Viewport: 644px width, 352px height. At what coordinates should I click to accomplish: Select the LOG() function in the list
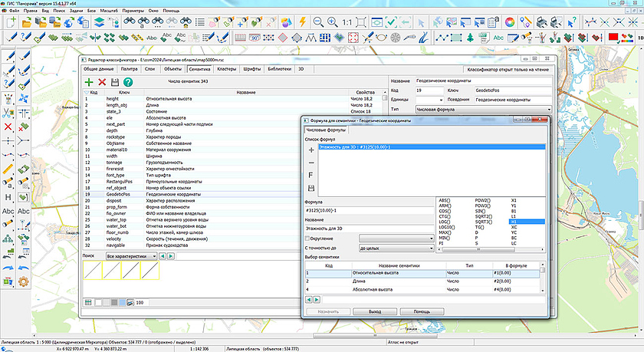click(444, 222)
